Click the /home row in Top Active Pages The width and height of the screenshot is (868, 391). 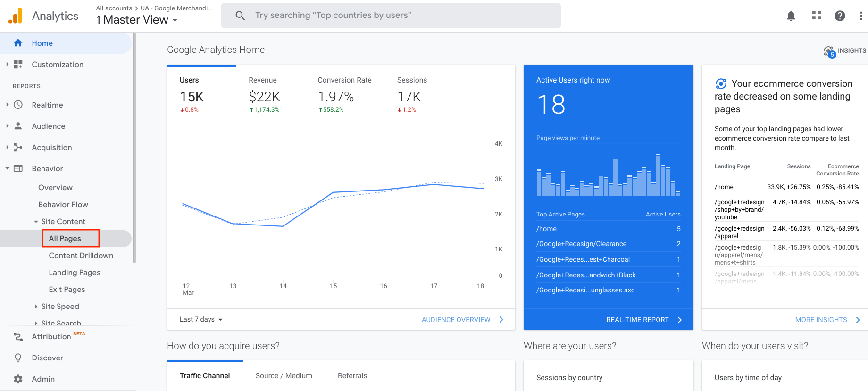pos(608,229)
